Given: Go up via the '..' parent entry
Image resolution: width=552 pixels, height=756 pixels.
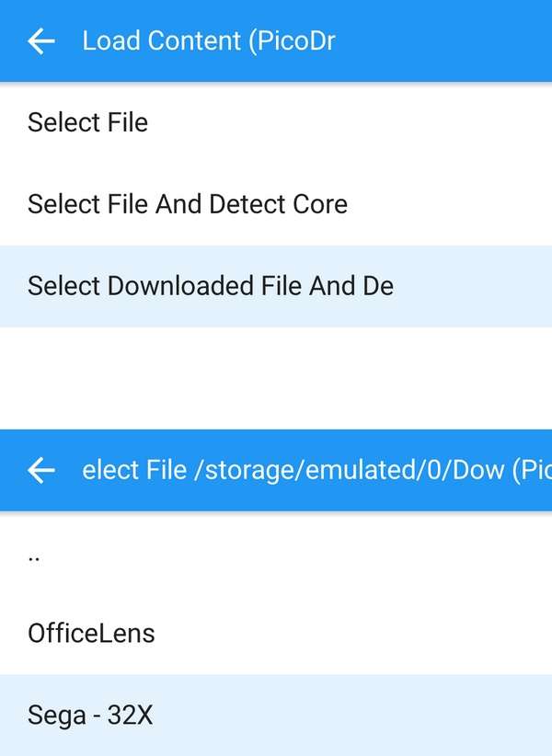Looking at the screenshot, I should 276,552.
